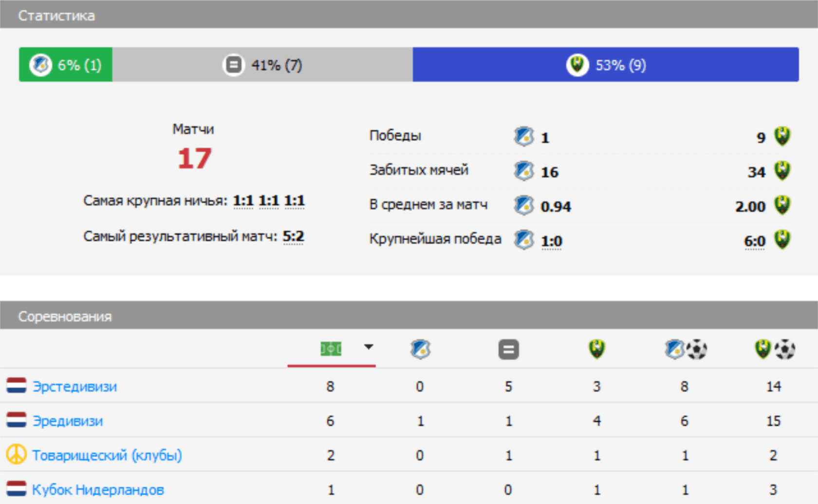
Task: Click yellow-green crest in blue bar
Action: pos(577,64)
